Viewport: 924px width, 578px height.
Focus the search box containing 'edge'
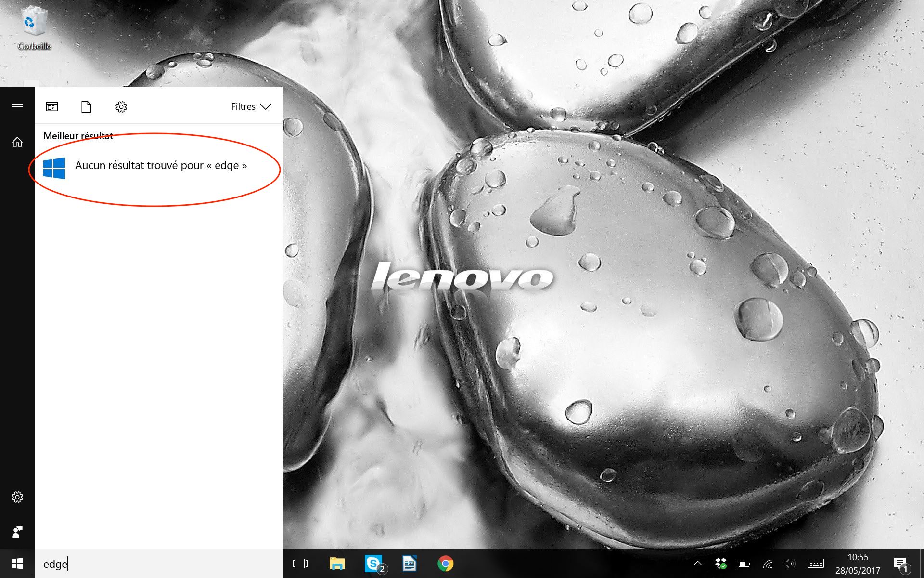(x=159, y=564)
